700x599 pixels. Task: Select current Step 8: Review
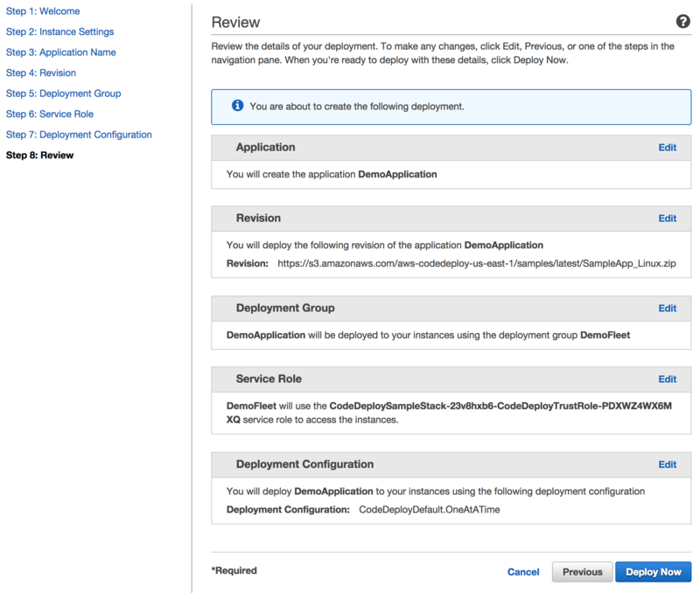click(39, 155)
